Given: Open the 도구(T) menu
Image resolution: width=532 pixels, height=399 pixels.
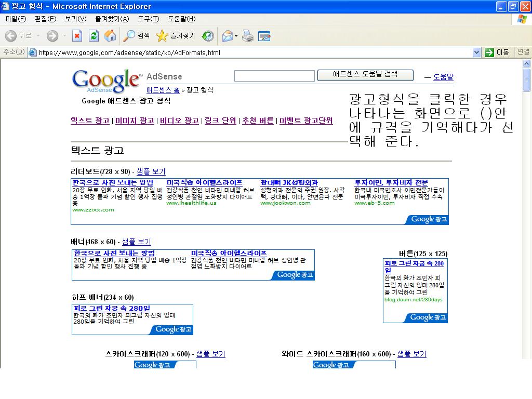Looking at the screenshot, I should coord(148,19).
